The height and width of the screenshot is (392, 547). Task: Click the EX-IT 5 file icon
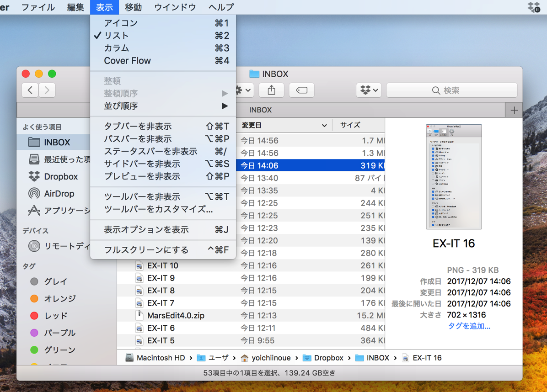point(139,340)
